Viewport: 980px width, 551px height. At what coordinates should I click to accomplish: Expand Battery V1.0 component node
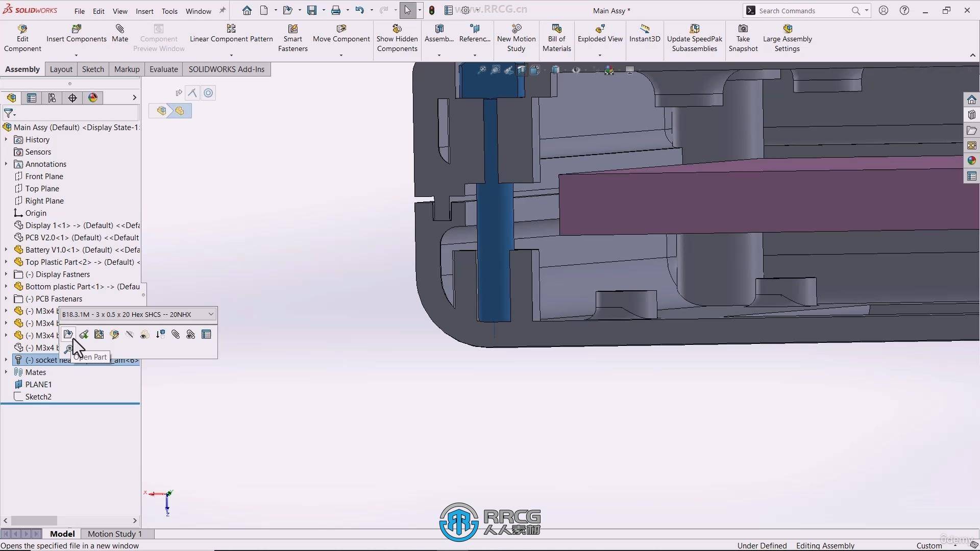click(x=6, y=249)
